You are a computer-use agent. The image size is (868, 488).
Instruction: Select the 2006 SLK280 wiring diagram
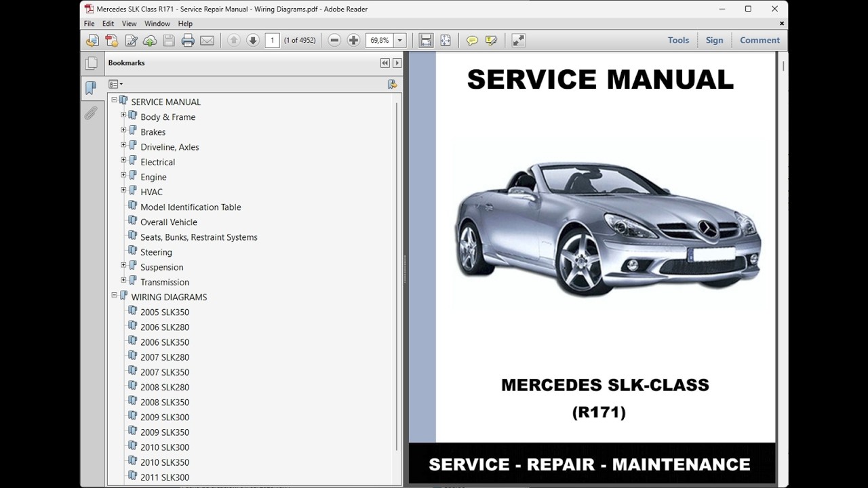pyautogui.click(x=165, y=327)
